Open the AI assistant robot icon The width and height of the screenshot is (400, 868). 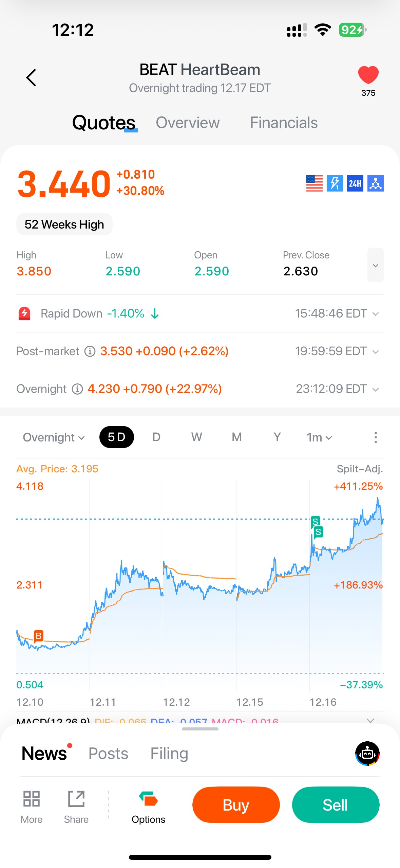tap(367, 753)
